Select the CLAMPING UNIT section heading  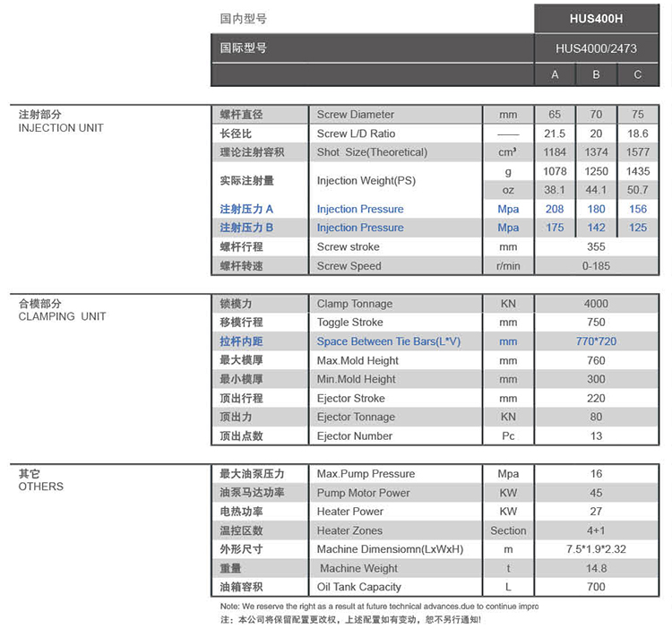[x=62, y=316]
